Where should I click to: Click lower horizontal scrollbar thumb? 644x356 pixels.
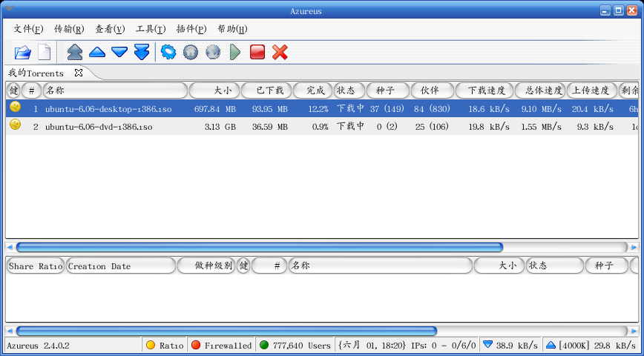pos(226,331)
